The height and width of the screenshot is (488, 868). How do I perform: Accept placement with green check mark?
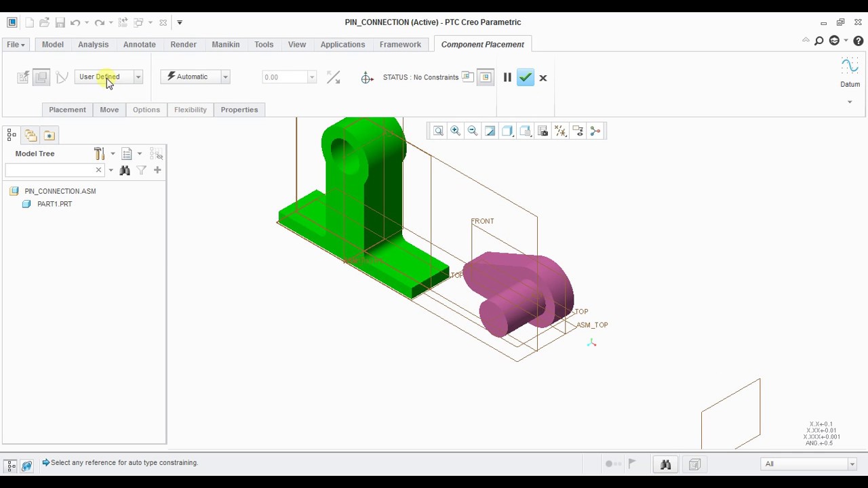tap(526, 77)
